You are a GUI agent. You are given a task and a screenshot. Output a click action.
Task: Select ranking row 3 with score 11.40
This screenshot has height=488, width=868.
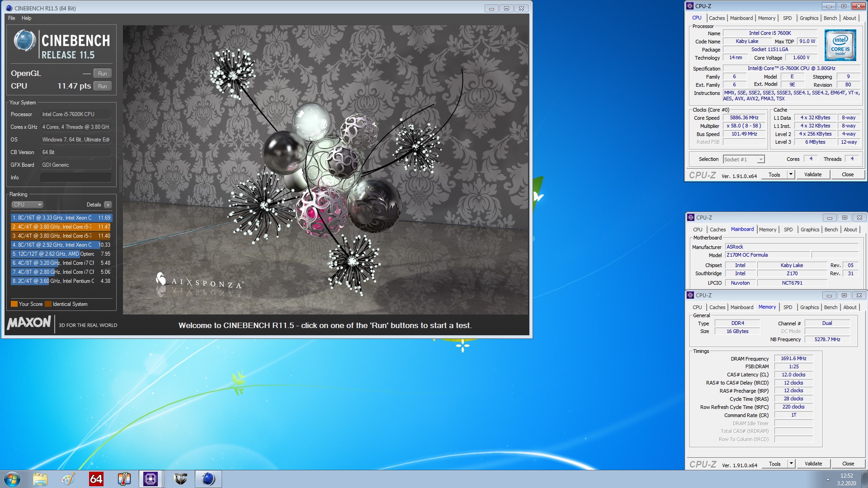coord(61,236)
